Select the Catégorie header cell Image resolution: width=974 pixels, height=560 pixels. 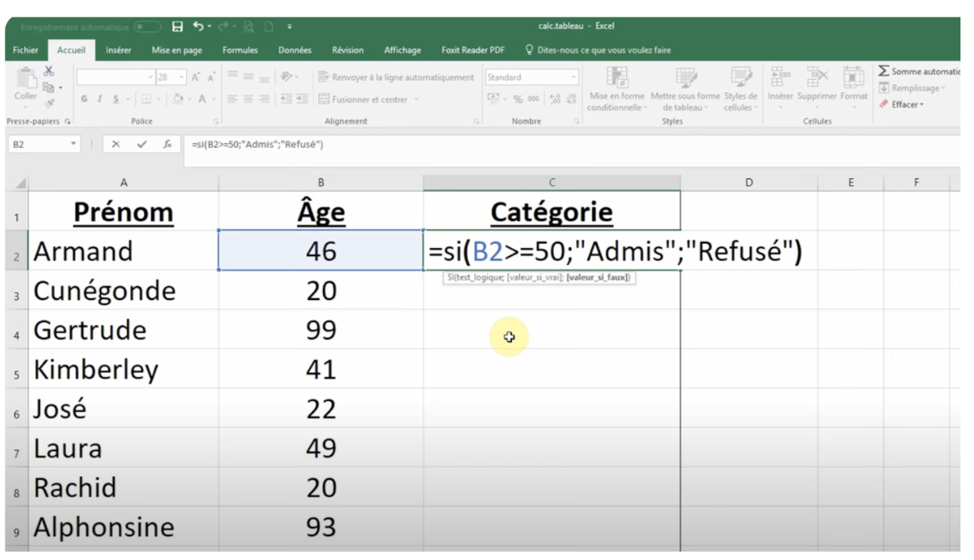[551, 212]
